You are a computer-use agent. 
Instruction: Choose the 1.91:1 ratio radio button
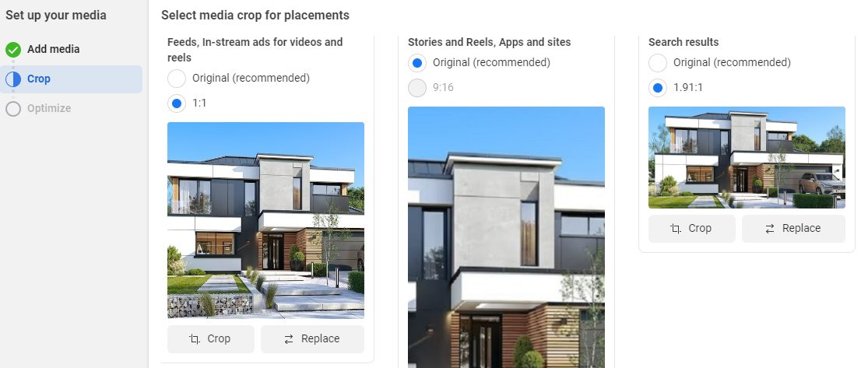(658, 88)
